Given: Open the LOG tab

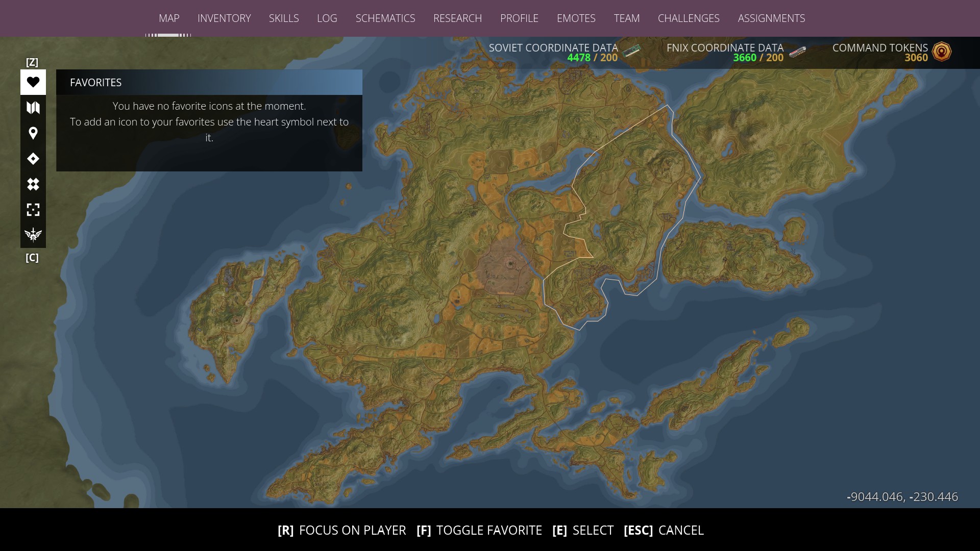Looking at the screenshot, I should (x=327, y=18).
